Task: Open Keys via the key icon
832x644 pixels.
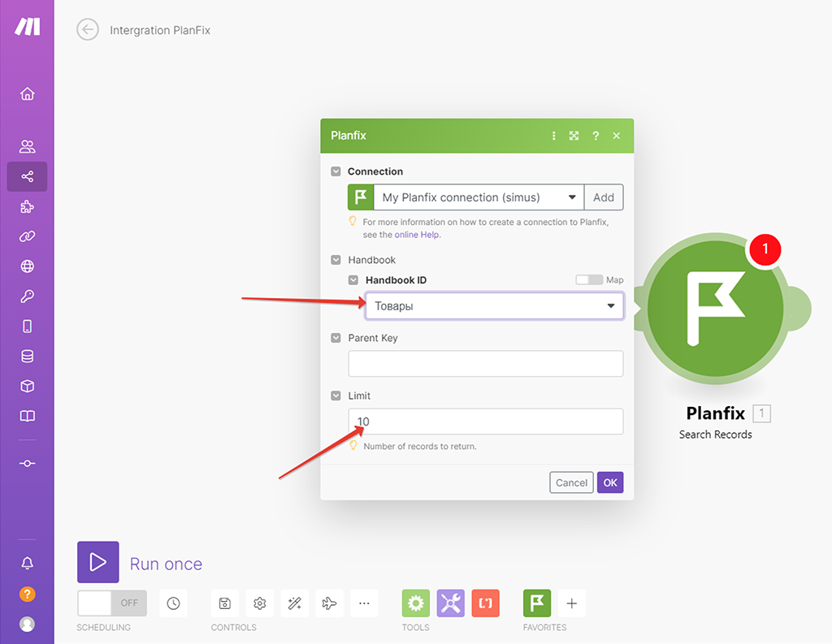Action: tap(27, 296)
